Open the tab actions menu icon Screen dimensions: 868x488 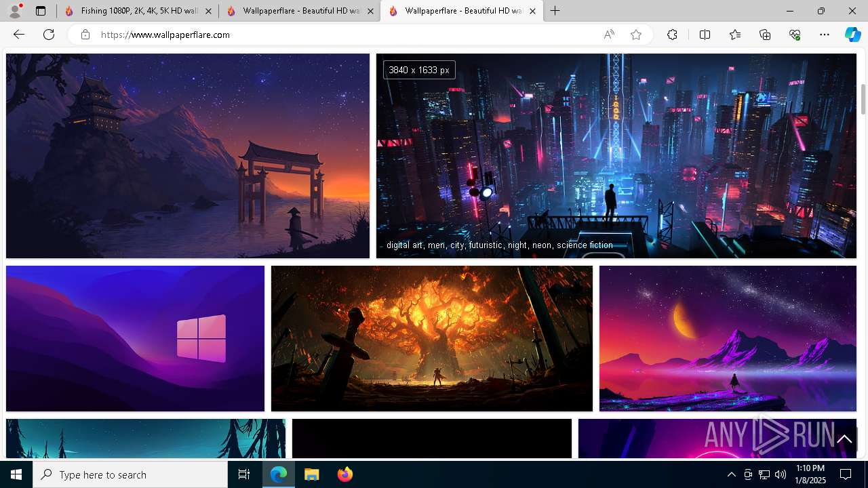(x=41, y=11)
